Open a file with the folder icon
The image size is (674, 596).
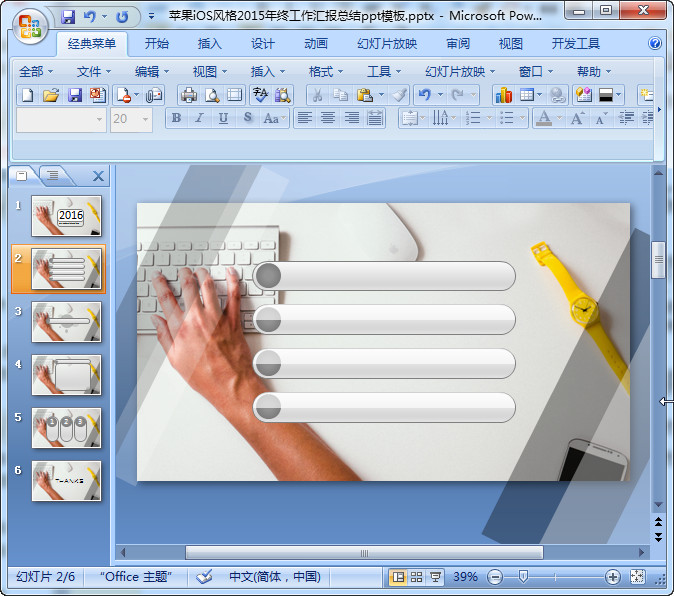[x=51, y=95]
